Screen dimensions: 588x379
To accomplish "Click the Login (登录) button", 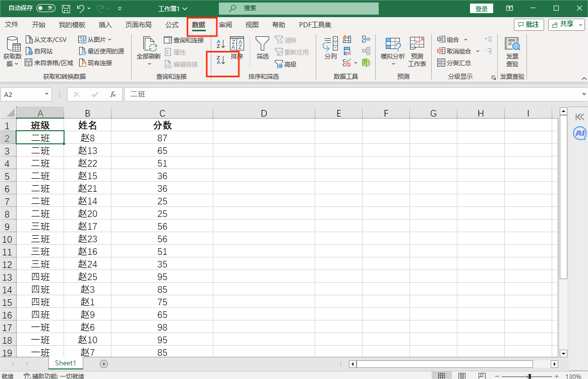I will tap(481, 9).
